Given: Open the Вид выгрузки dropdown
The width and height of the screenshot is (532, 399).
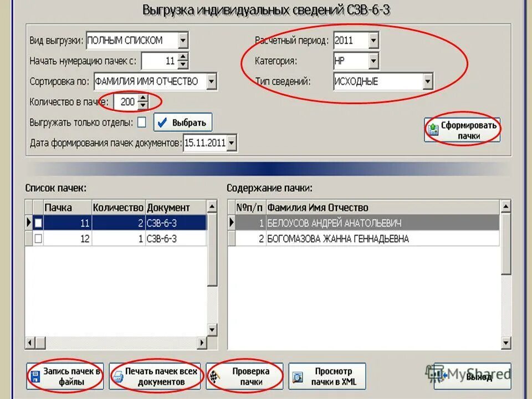Looking at the screenshot, I should [x=183, y=40].
